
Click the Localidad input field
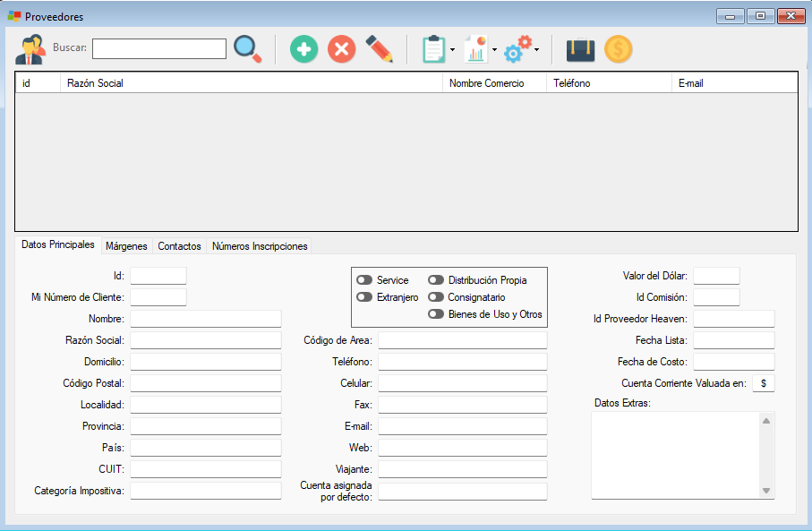pyautogui.click(x=206, y=405)
